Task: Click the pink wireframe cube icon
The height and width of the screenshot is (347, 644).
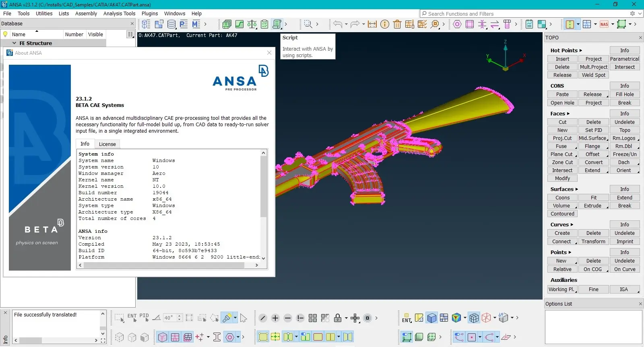Action: click(486, 318)
